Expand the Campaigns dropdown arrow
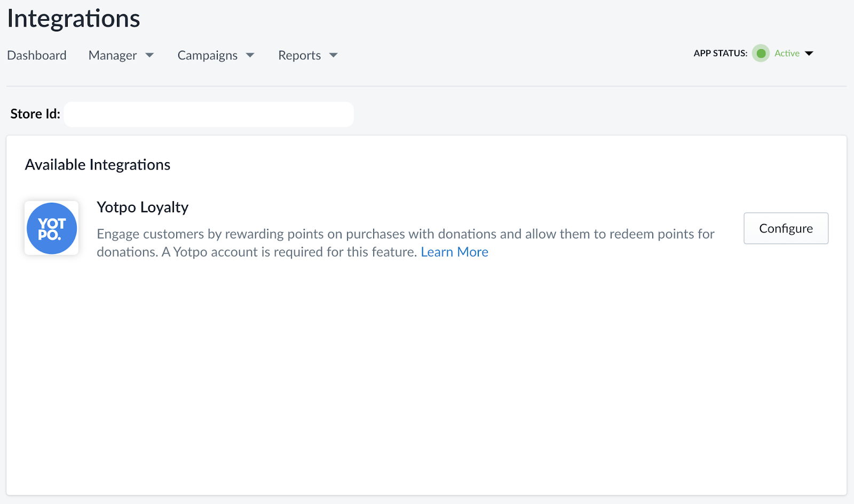The image size is (854, 504). [250, 55]
